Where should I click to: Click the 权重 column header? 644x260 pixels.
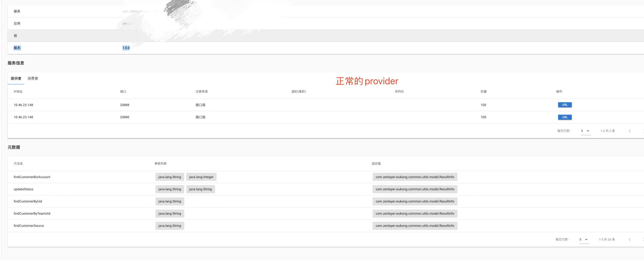click(x=484, y=92)
